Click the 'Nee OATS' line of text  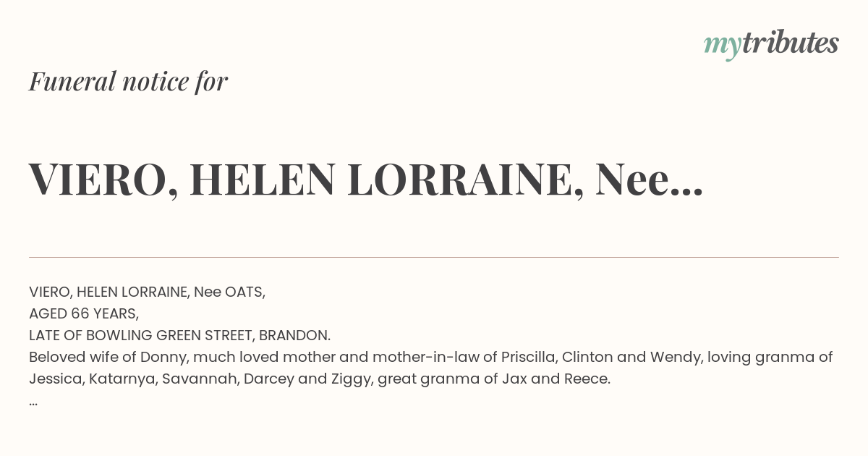[x=148, y=292]
